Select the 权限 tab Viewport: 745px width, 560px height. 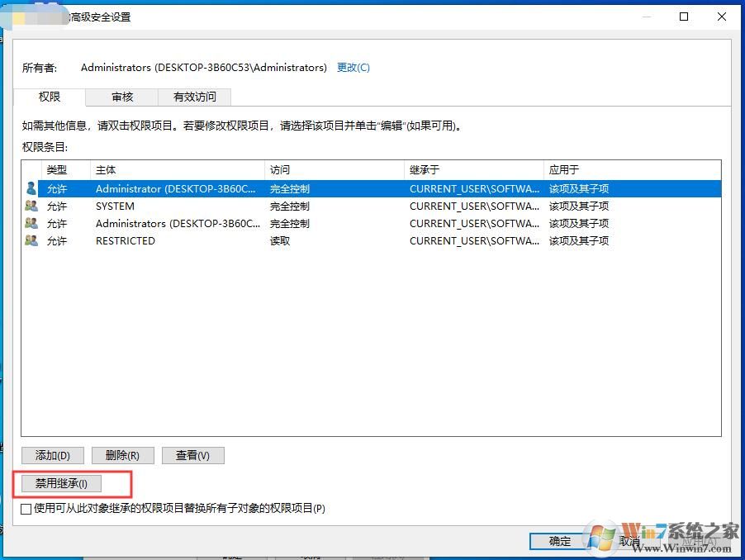(x=50, y=97)
